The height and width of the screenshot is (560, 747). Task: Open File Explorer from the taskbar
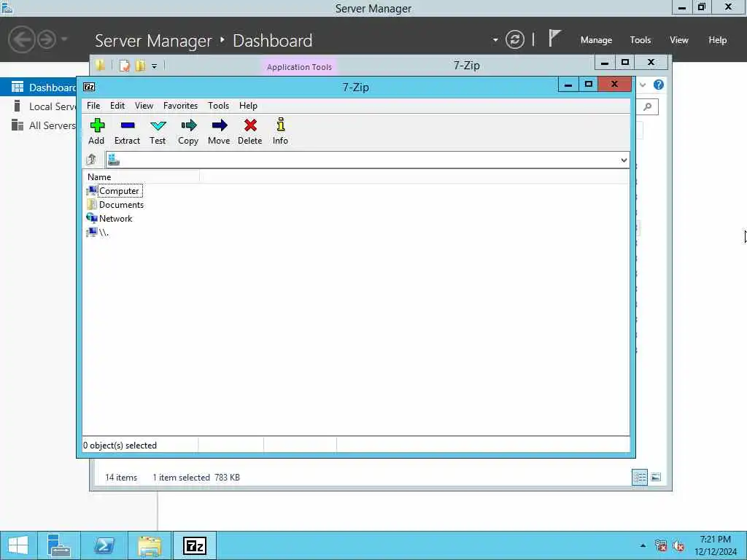coord(150,545)
